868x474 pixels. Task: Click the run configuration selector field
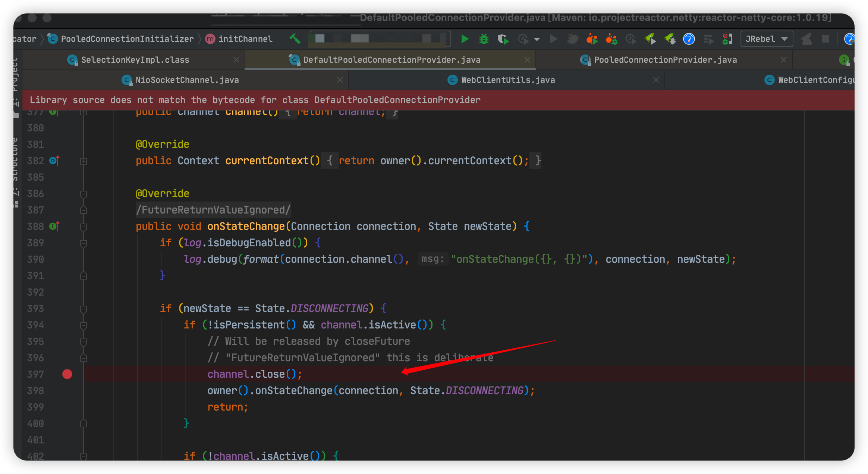tap(378, 38)
